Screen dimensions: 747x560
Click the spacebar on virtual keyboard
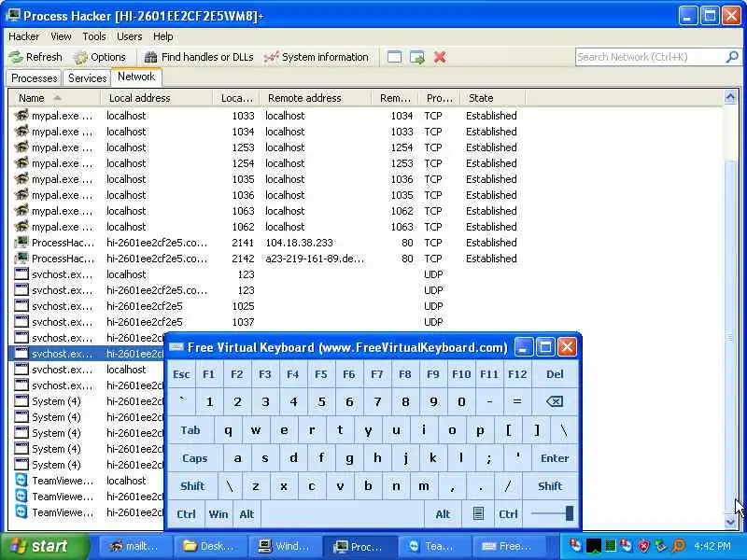click(x=342, y=514)
